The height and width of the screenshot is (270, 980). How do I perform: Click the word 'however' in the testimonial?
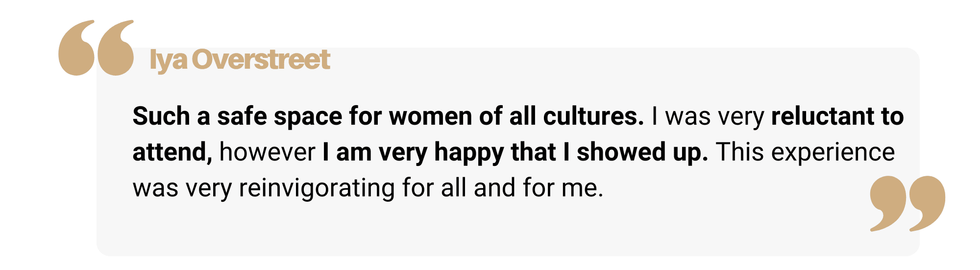[x=267, y=152]
